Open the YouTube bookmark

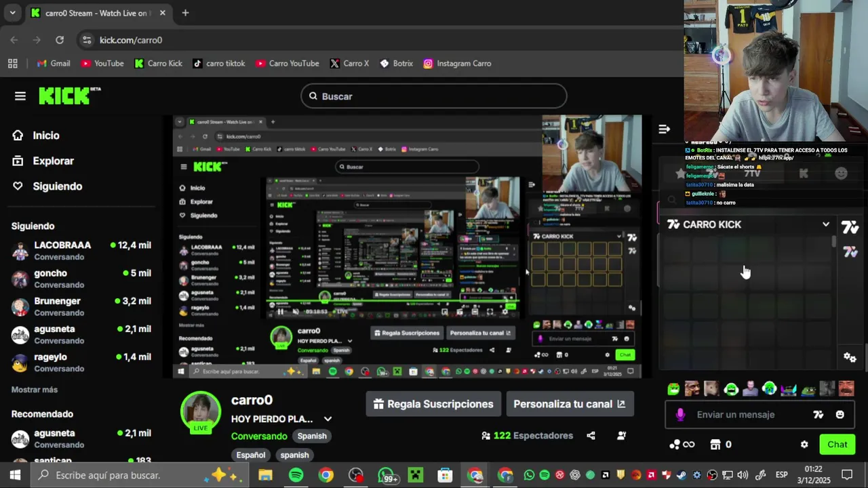click(102, 64)
